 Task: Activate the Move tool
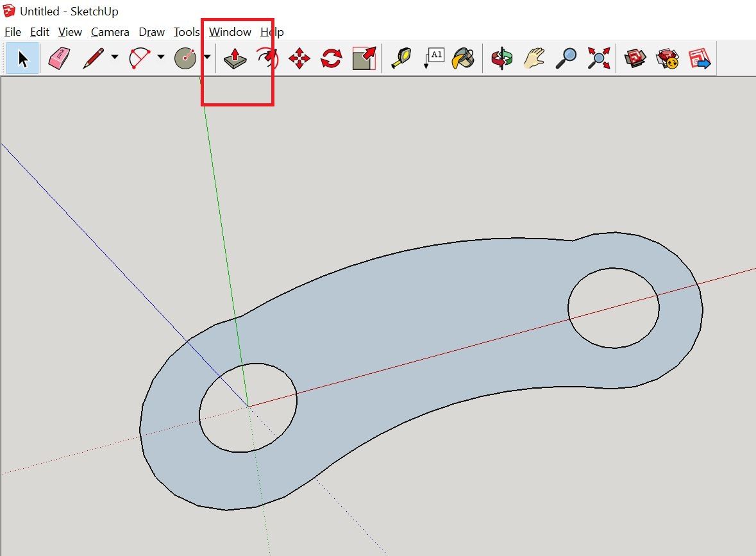299,58
